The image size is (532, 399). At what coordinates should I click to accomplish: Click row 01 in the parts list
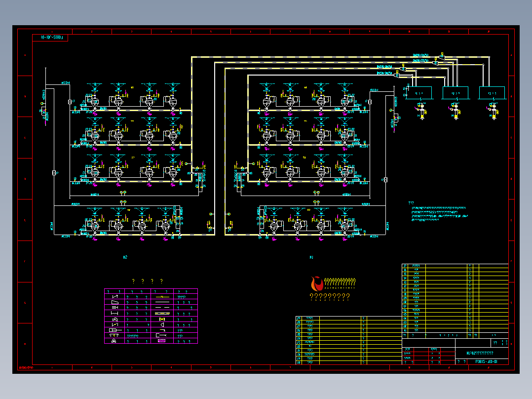click(455, 330)
